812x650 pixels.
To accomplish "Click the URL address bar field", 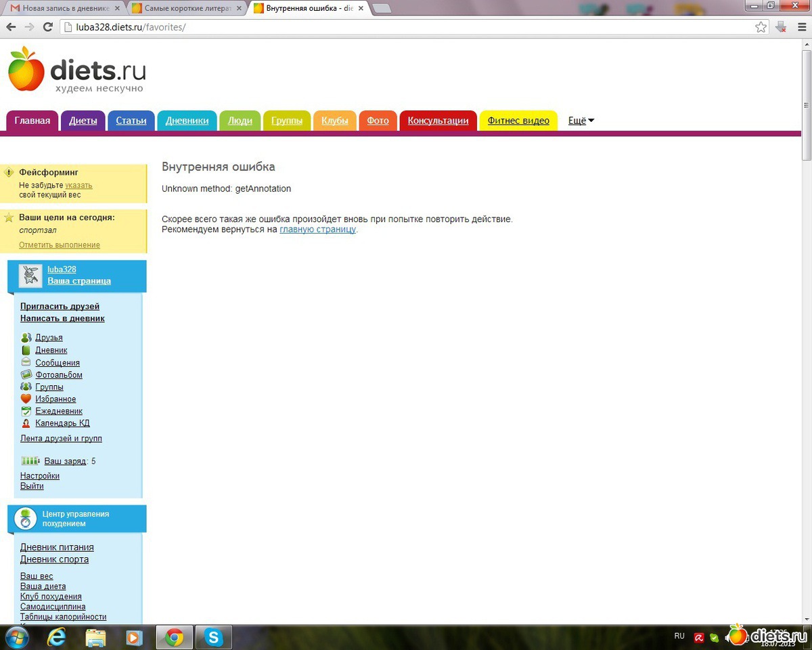I will click(x=406, y=27).
